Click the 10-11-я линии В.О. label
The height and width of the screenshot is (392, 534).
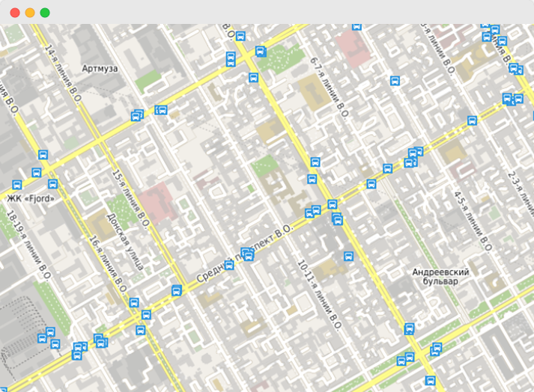(319, 295)
